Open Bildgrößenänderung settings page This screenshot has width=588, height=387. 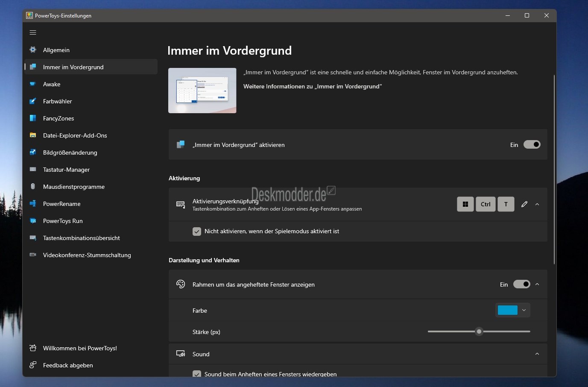click(x=91, y=152)
